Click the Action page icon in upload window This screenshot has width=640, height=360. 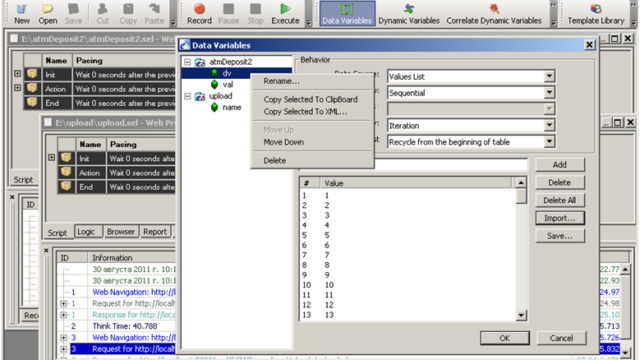click(66, 172)
